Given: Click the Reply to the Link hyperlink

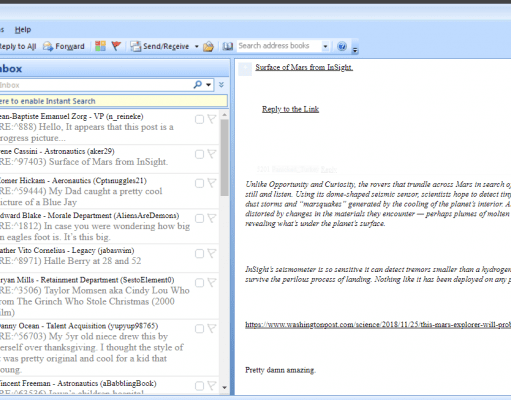Looking at the screenshot, I should 290,109.
